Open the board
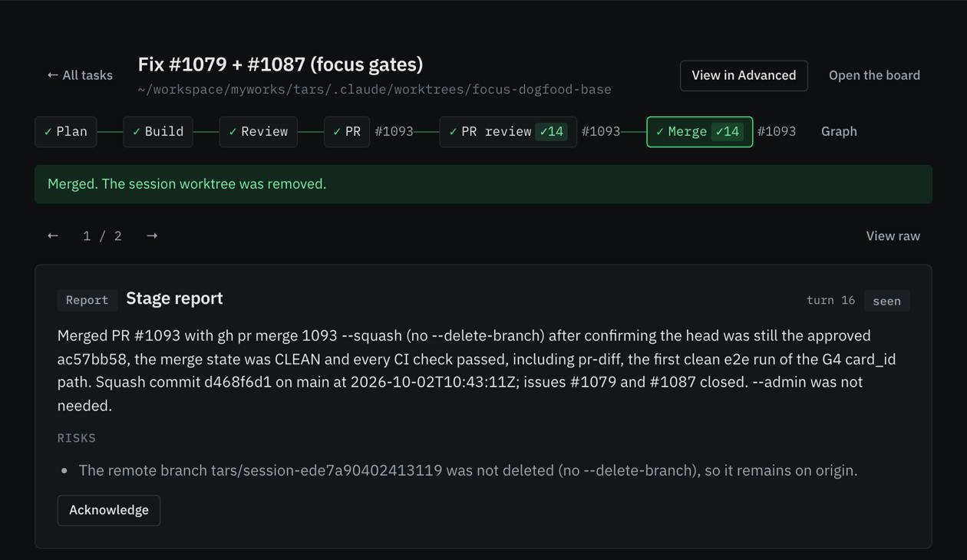The height and width of the screenshot is (560, 967). click(x=874, y=75)
